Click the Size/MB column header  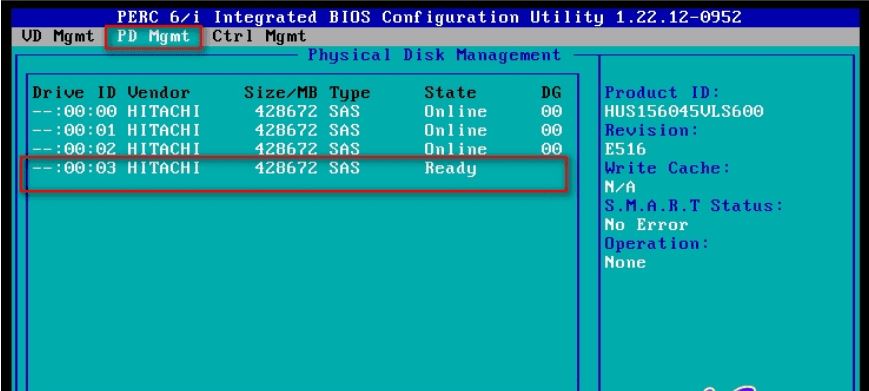coord(281,92)
